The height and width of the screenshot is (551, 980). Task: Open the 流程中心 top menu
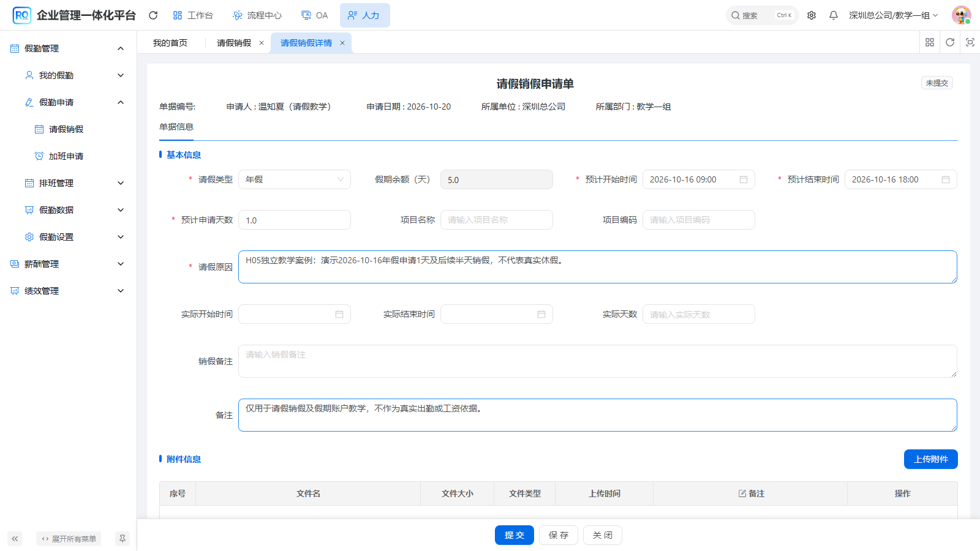(x=257, y=15)
